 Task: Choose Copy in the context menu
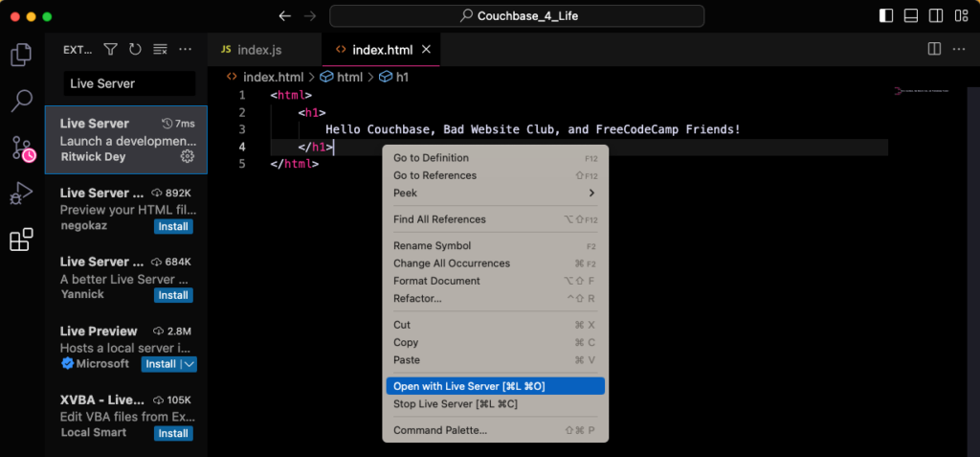tap(495, 342)
